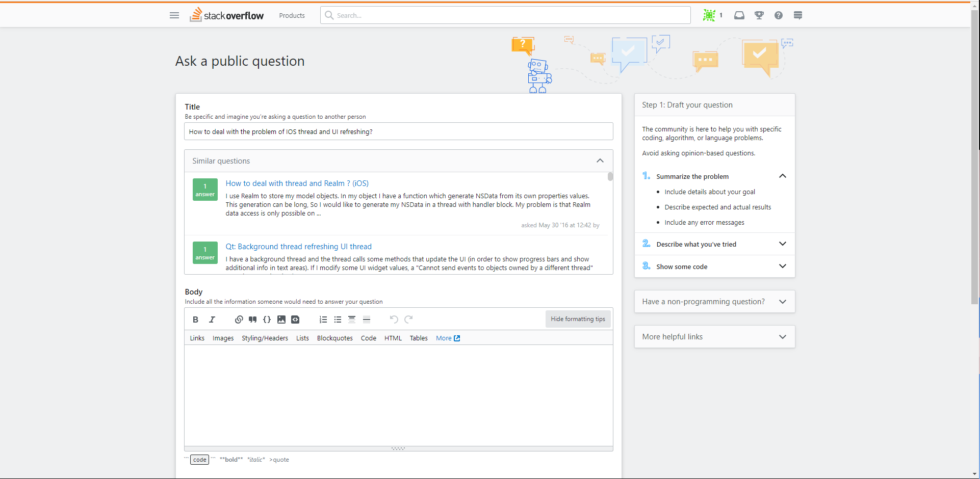Apply bold formatting in the body editor
Screen dimensions: 980x479
pyautogui.click(x=195, y=320)
